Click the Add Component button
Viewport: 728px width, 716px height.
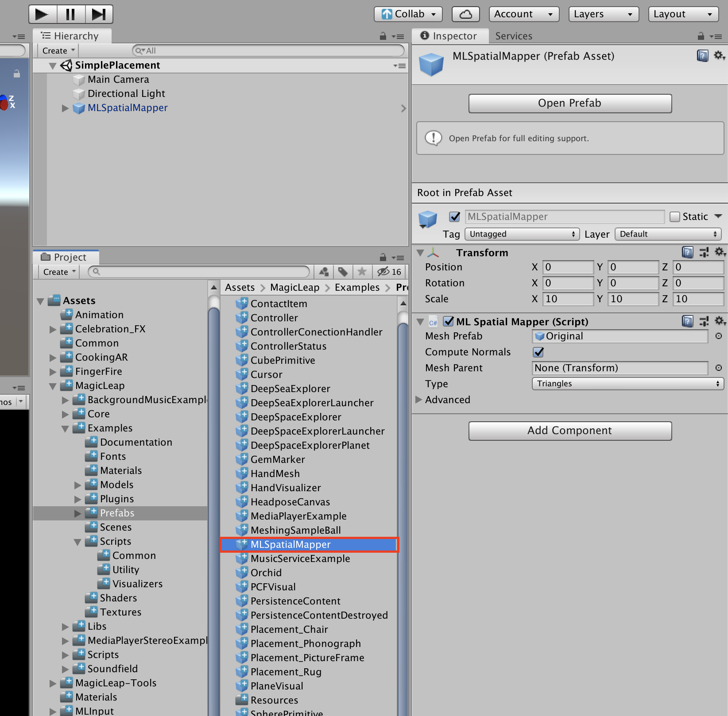pyautogui.click(x=570, y=431)
